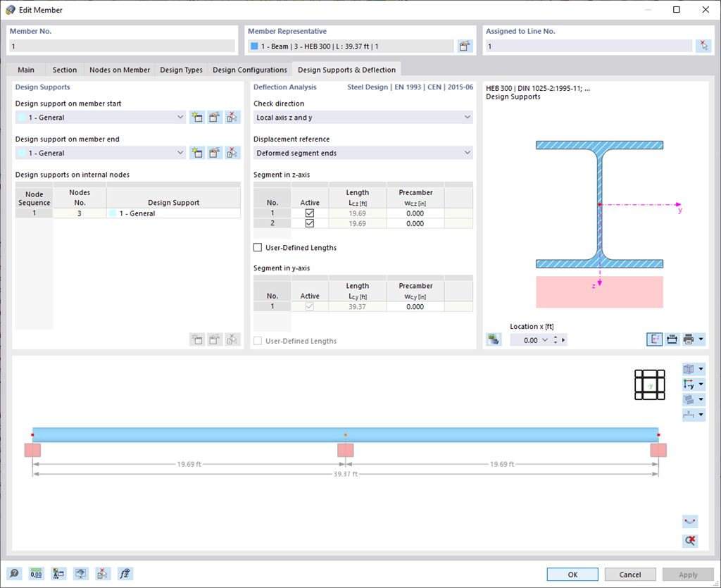Open the display colors settings icon
The image size is (721, 588).
pyautogui.click(x=58, y=573)
